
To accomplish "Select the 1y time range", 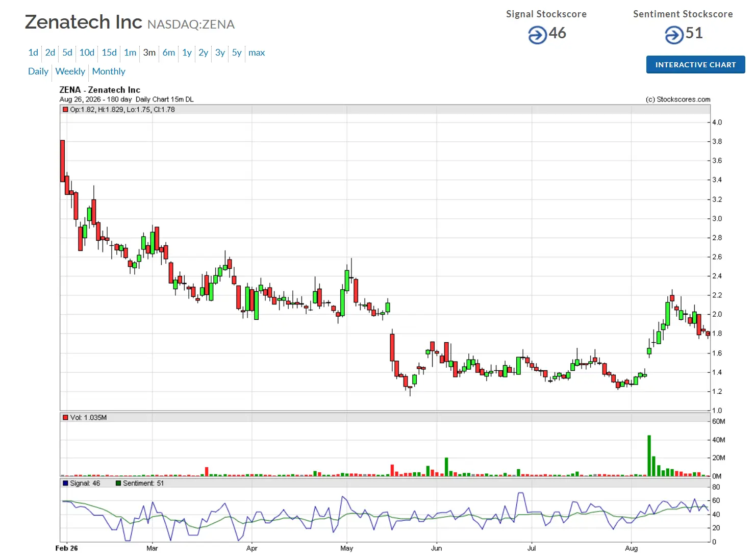I will (187, 53).
